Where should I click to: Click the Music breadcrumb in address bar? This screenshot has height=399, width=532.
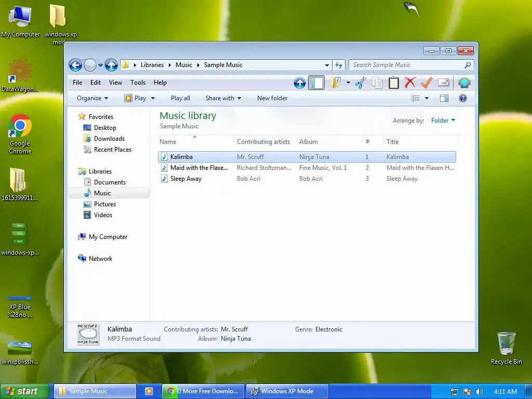pyautogui.click(x=183, y=65)
